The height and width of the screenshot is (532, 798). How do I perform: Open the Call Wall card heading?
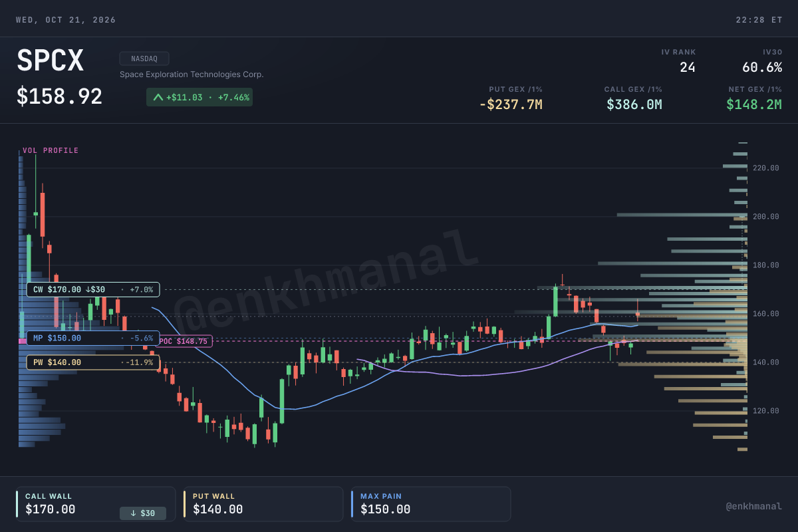[49, 496]
